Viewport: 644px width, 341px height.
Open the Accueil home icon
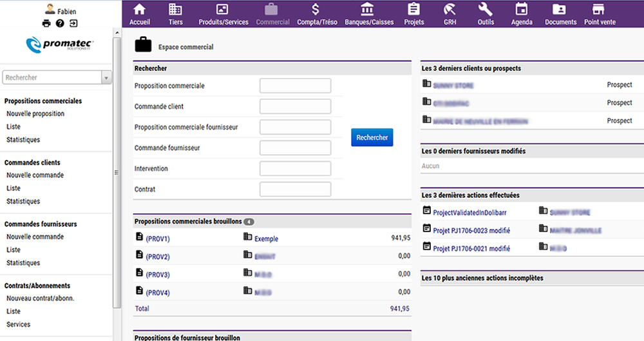click(140, 9)
